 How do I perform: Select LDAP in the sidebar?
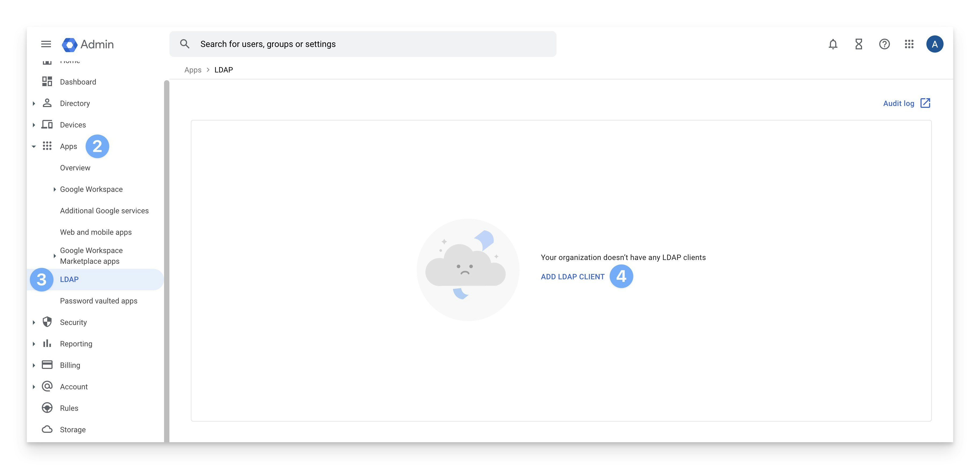coord(69,279)
